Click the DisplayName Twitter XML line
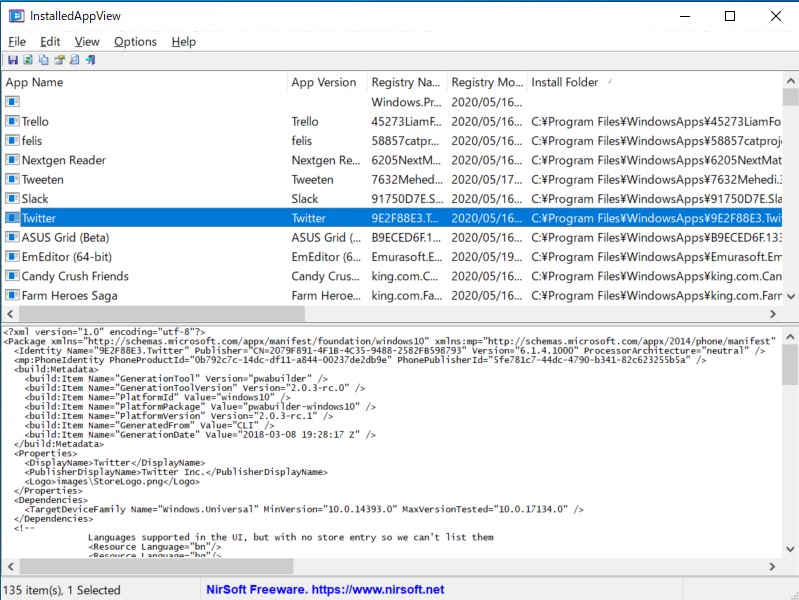The height and width of the screenshot is (600, 799). pyautogui.click(x=115, y=463)
